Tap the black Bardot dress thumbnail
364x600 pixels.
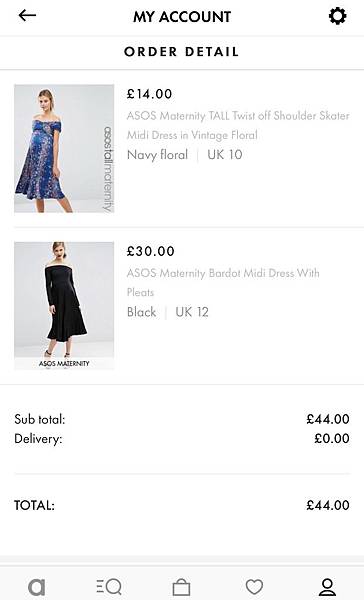pos(64,306)
